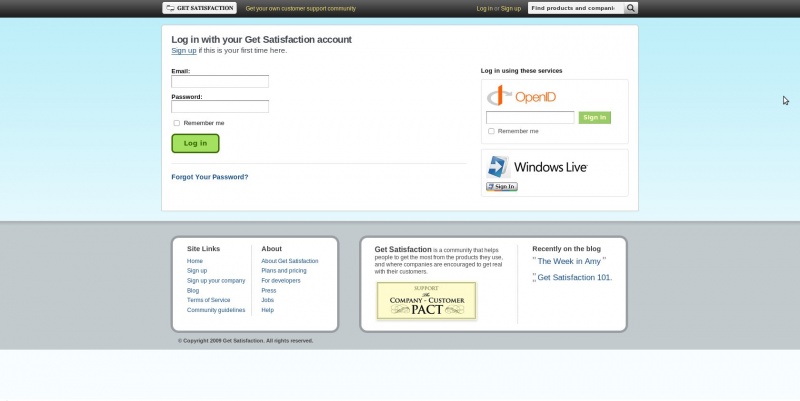
Task: Open the Company-Customer Pact badge
Action: [426, 301]
